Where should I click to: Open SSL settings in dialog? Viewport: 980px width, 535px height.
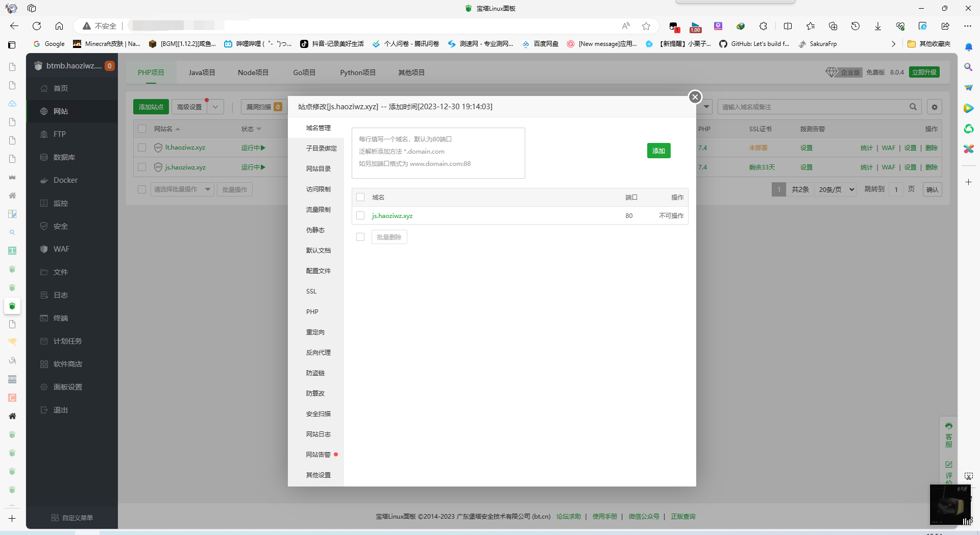point(311,291)
